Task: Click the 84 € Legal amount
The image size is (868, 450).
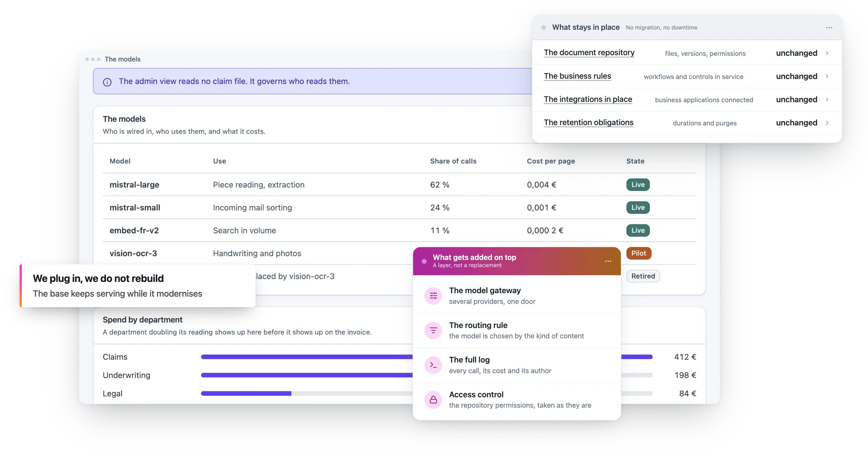Action: tap(688, 394)
